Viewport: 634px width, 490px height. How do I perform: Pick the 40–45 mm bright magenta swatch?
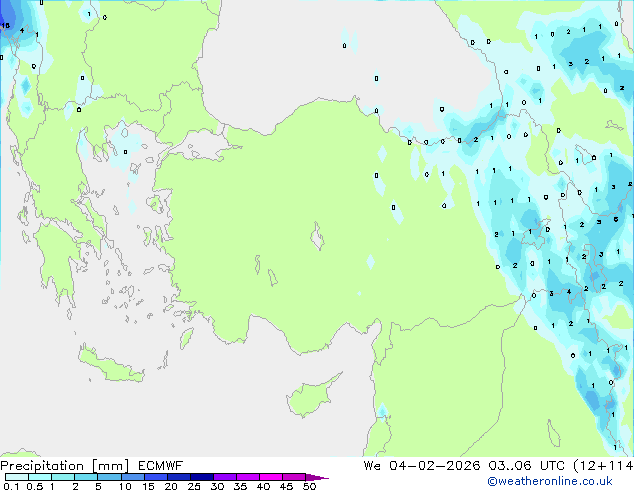click(x=271, y=477)
